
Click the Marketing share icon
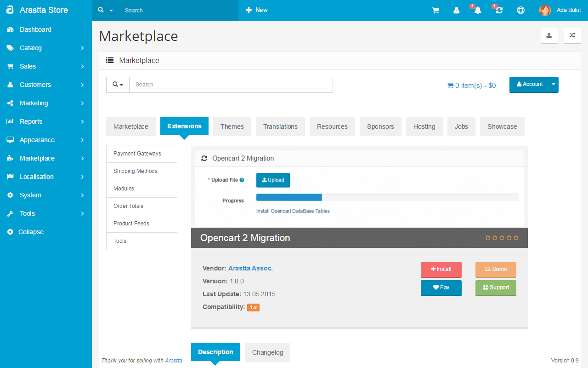click(10, 103)
